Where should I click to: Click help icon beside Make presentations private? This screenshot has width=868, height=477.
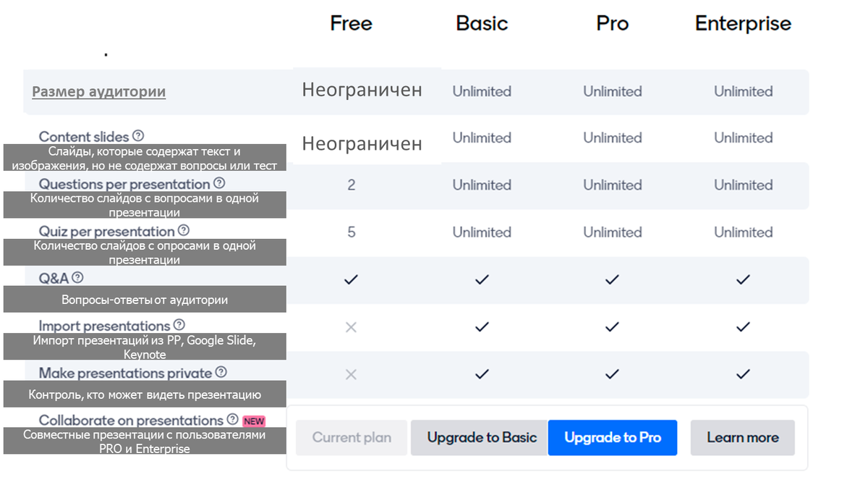click(221, 372)
